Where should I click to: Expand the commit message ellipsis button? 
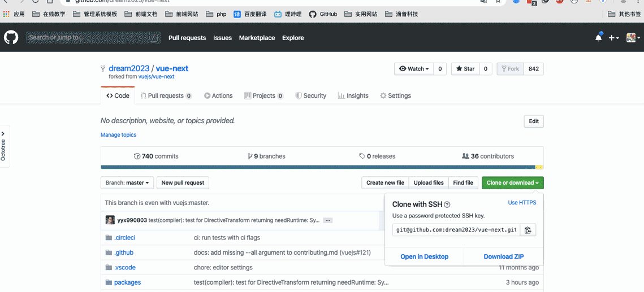(327, 220)
